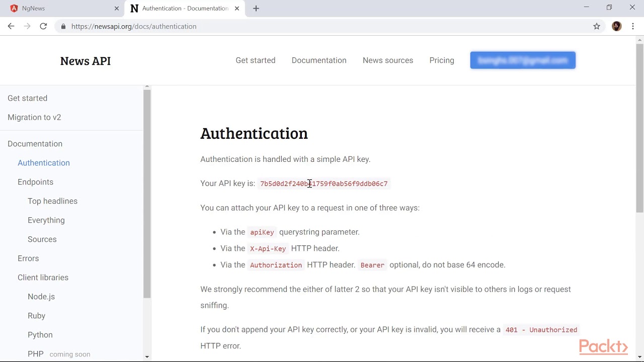Open Node.js client library link
Screen dimensions: 644x362
(41, 297)
